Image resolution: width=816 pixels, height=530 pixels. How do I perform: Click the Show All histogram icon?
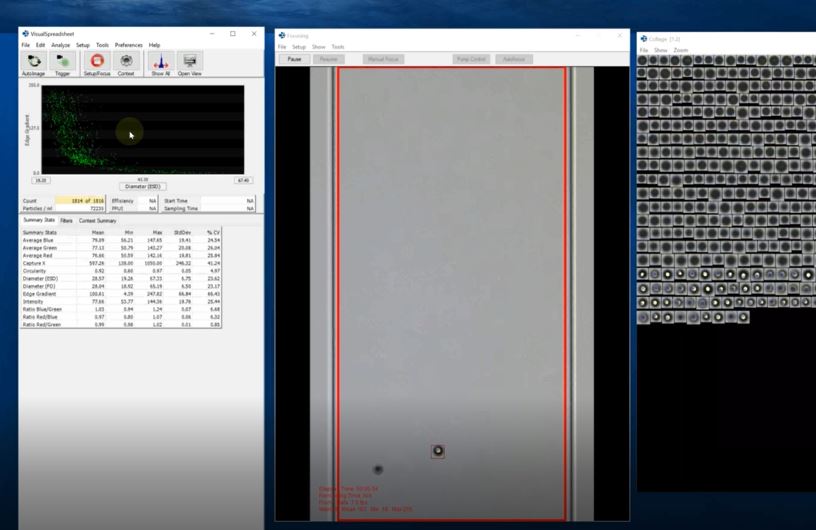point(161,61)
